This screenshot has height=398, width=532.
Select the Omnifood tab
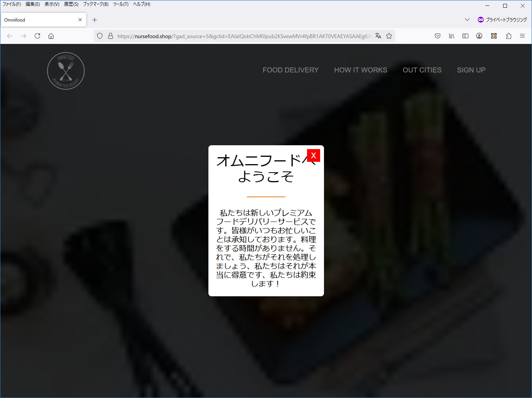tap(39, 20)
